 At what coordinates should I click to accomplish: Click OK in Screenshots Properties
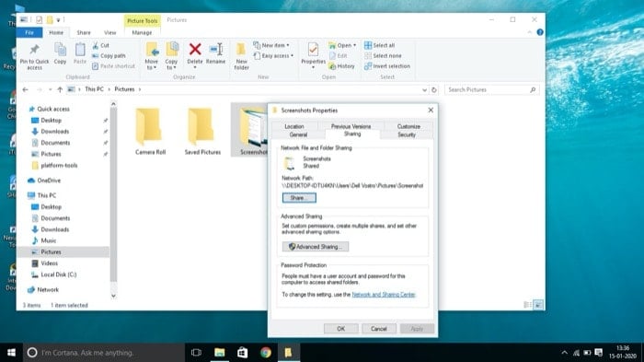[x=341, y=329]
